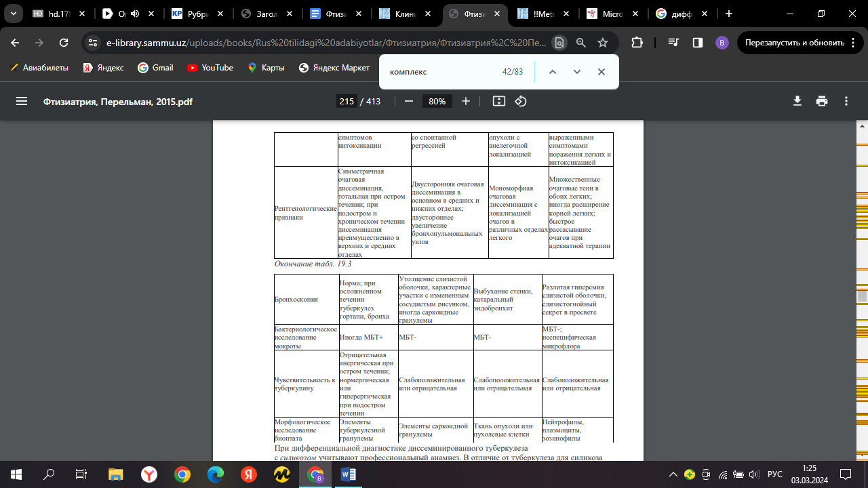Open a new browser tab
The image size is (868, 488).
tap(729, 14)
